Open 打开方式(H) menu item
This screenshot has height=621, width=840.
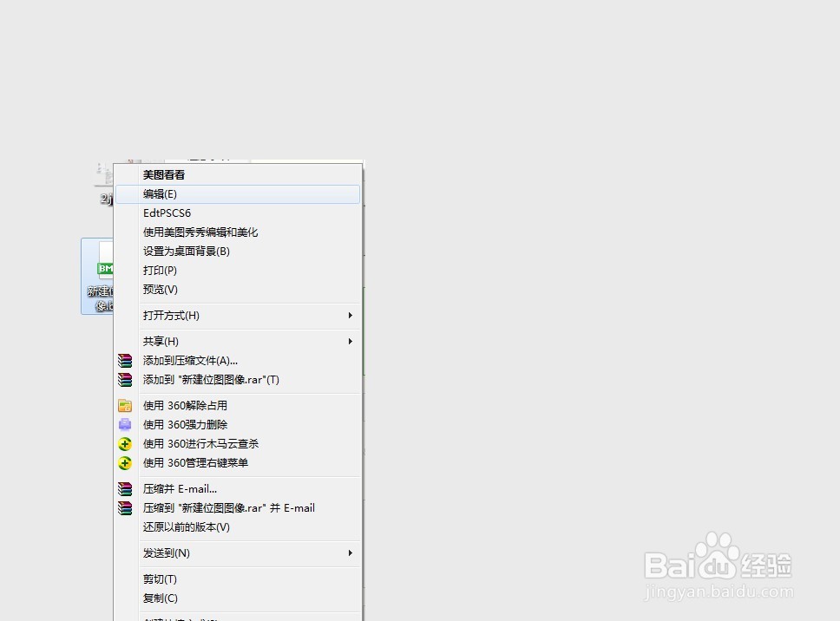click(x=238, y=316)
